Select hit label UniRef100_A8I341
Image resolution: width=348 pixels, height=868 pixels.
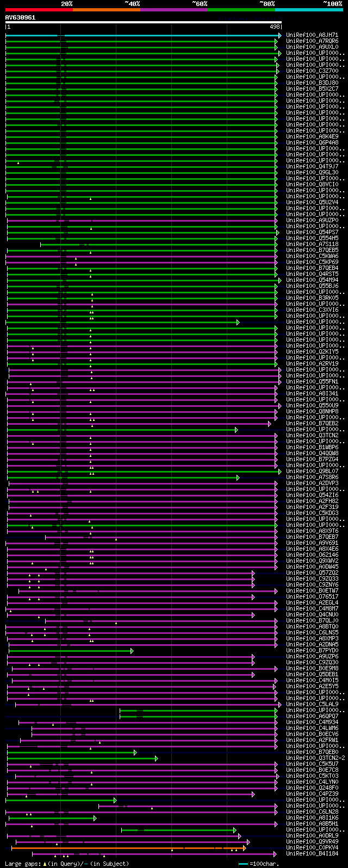pos(312,394)
